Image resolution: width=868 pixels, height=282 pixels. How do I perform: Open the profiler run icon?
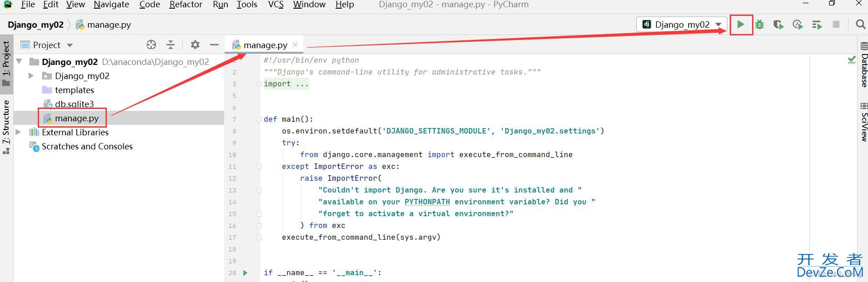(798, 25)
